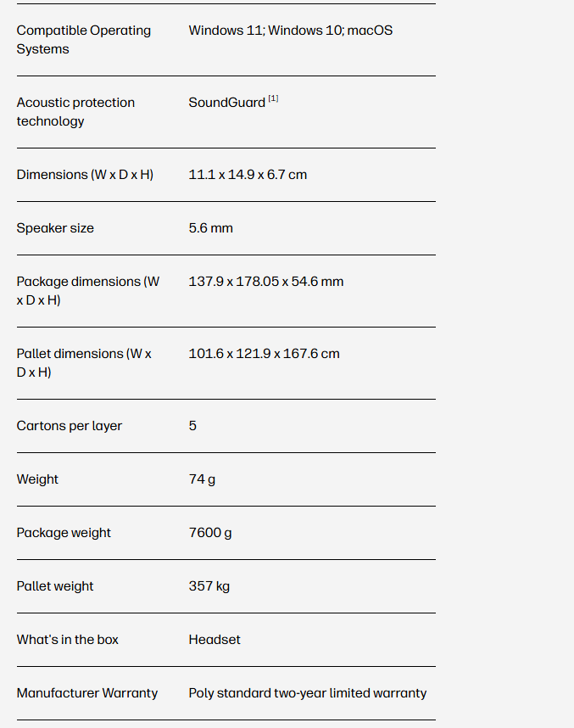Click the 74 g weight value
Image resolution: width=574 pixels, height=728 pixels.
(x=202, y=479)
